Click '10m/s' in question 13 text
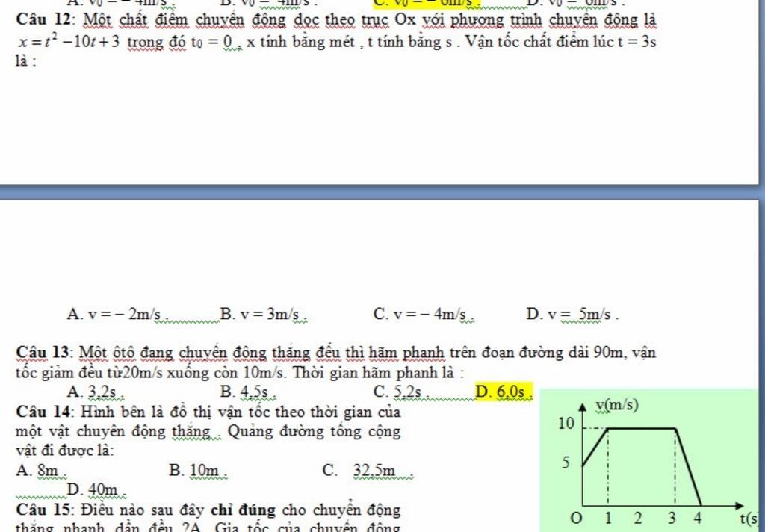Screen dimensions: 765x532 (x=264, y=372)
